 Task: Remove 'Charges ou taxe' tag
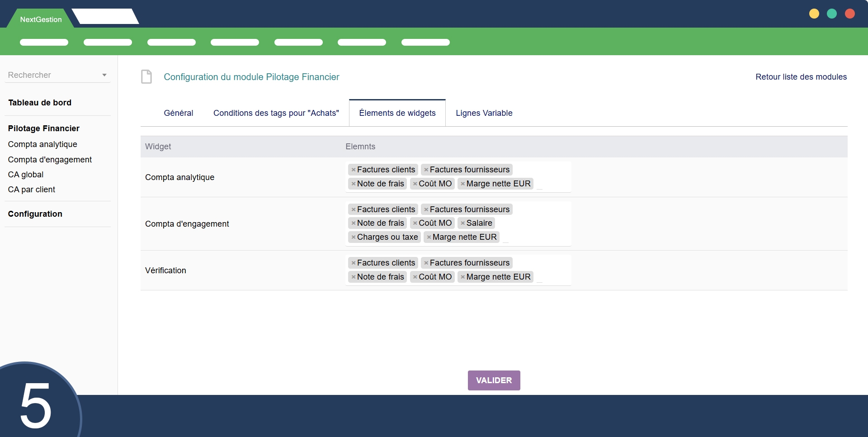354,237
